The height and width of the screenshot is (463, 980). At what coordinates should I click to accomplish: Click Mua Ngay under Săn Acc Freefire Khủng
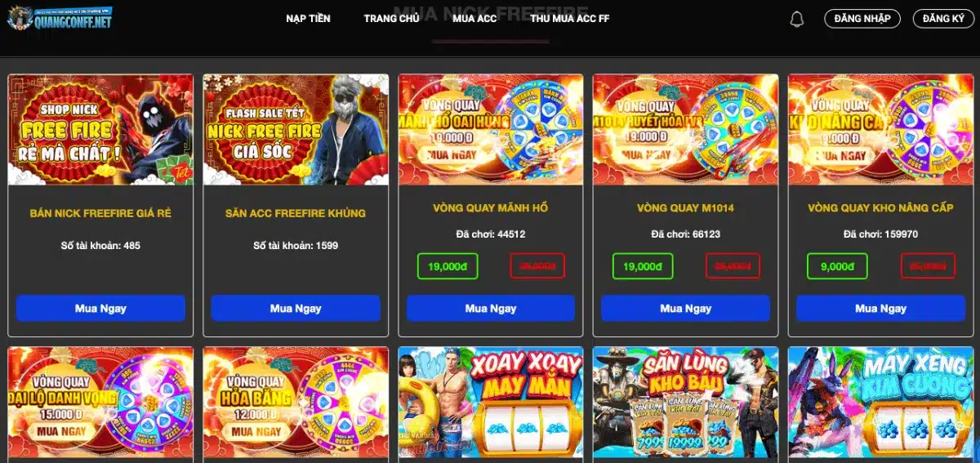[x=296, y=309]
